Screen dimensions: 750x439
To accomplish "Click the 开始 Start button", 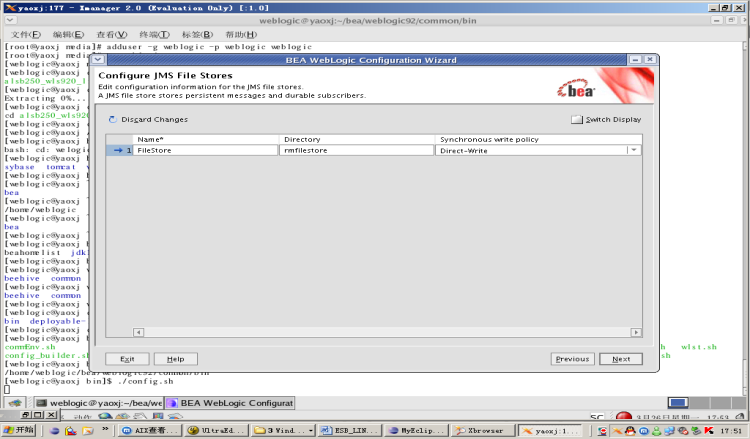I will pos(20,430).
